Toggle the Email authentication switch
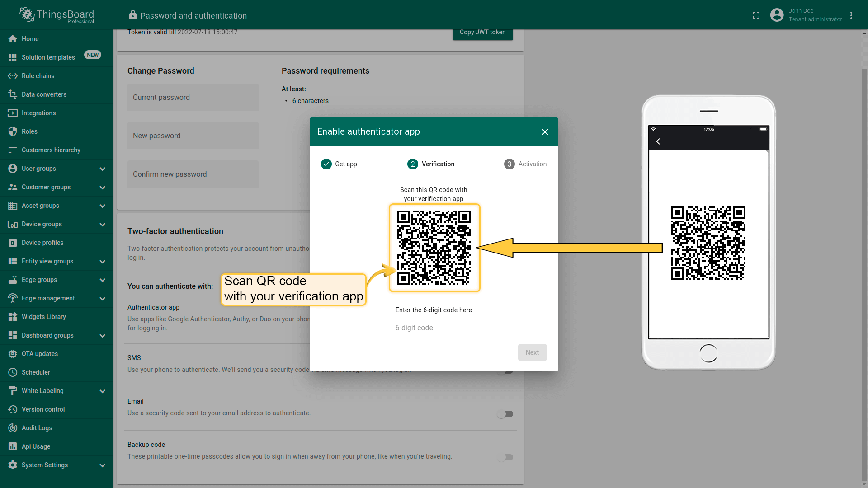This screenshot has width=868, height=488. click(x=505, y=414)
